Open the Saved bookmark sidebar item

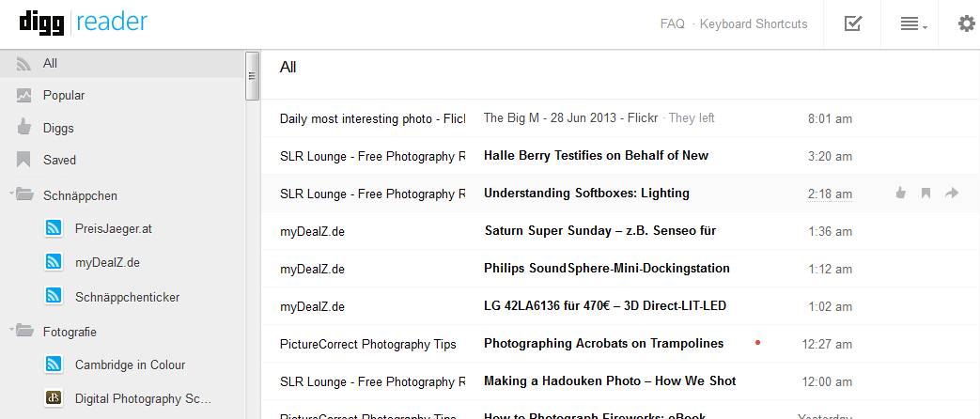24,160
